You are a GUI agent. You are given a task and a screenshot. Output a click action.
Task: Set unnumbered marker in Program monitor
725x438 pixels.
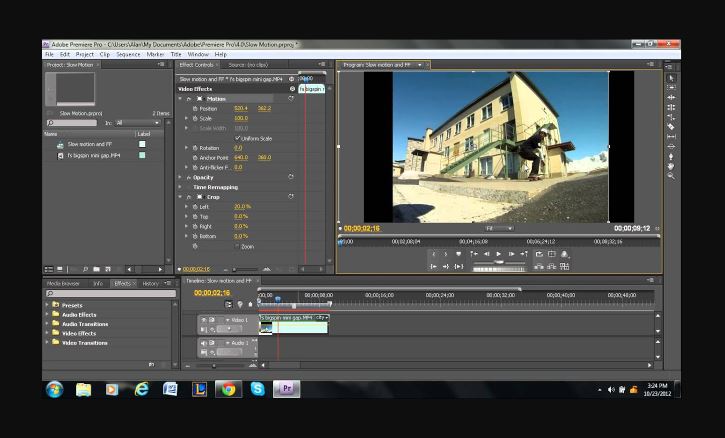click(459, 254)
